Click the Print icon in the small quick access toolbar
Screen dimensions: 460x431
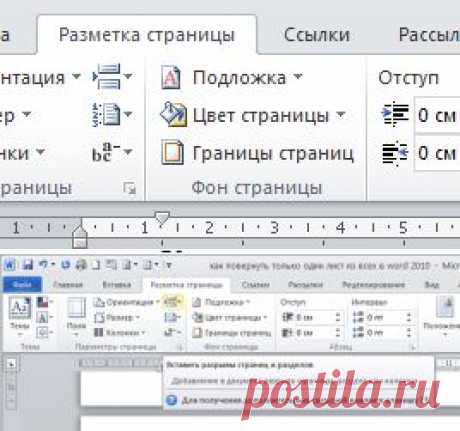[x=81, y=265]
